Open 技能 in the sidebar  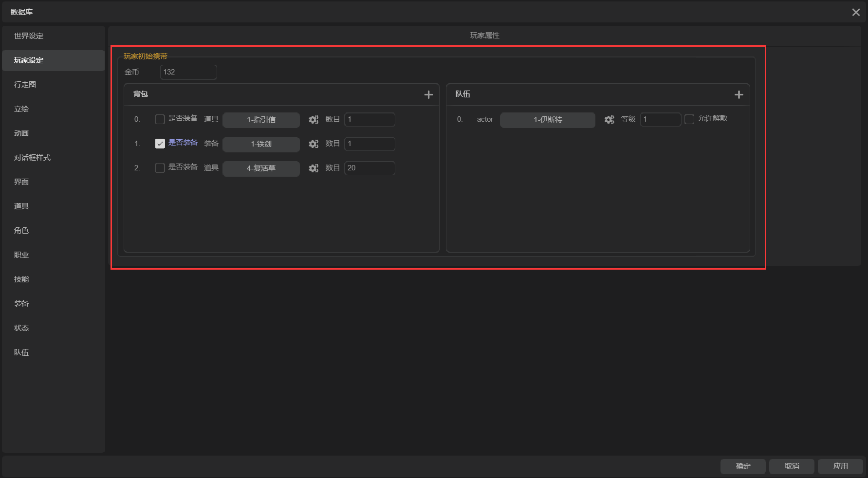[53, 279]
